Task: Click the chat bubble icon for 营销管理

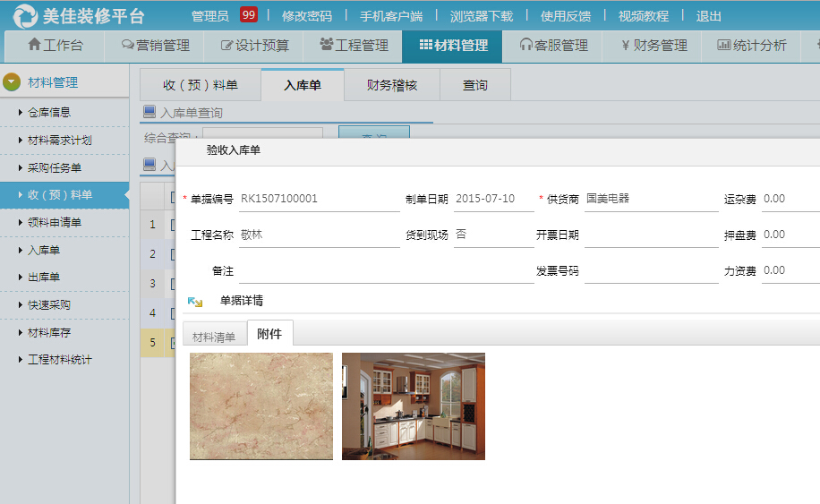Action: pos(127,46)
